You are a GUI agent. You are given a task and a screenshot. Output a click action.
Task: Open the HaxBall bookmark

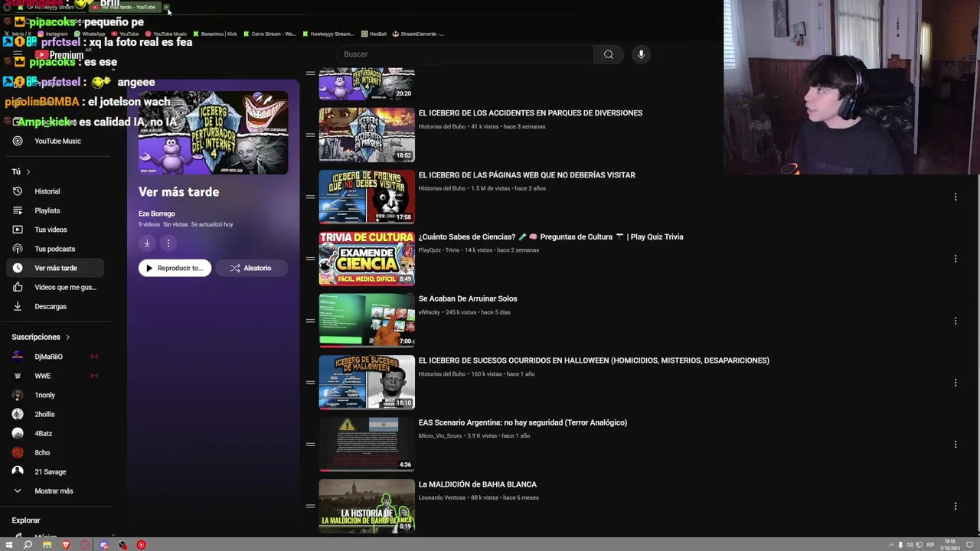point(374,34)
